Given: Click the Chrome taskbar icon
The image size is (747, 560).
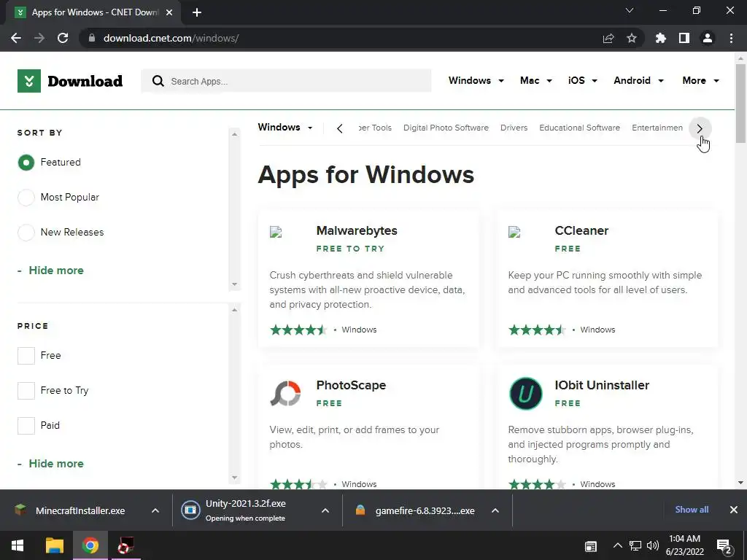Looking at the screenshot, I should pyautogui.click(x=90, y=545).
